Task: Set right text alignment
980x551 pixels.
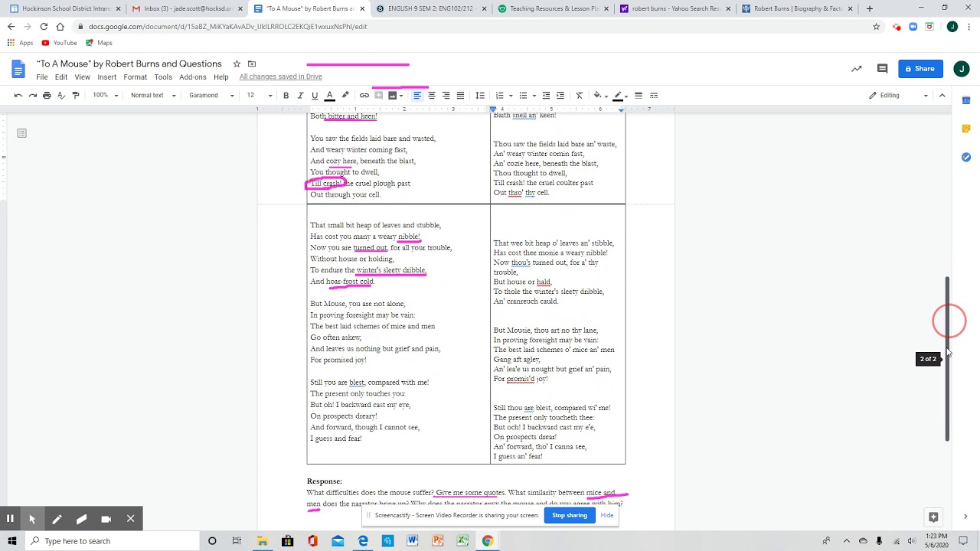Action: [446, 96]
